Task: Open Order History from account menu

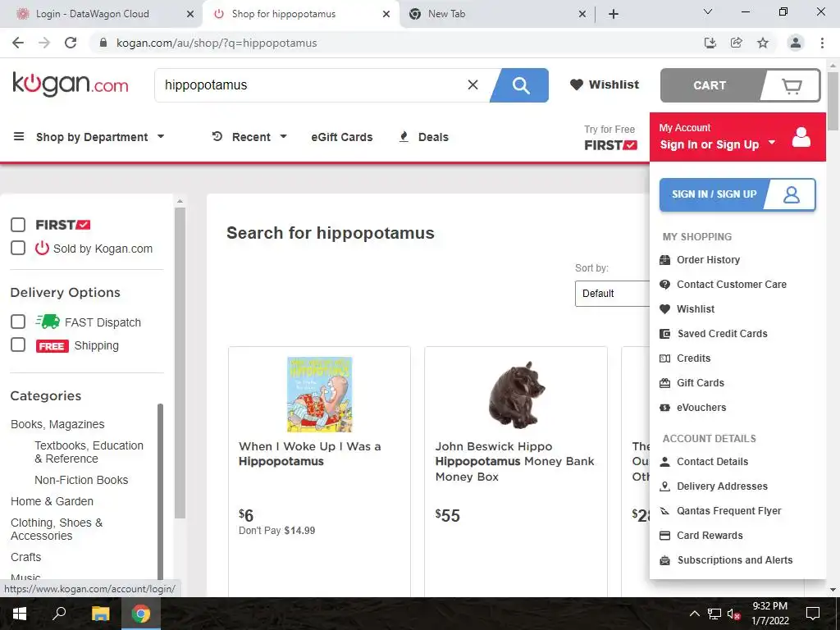Action: (x=700, y=260)
